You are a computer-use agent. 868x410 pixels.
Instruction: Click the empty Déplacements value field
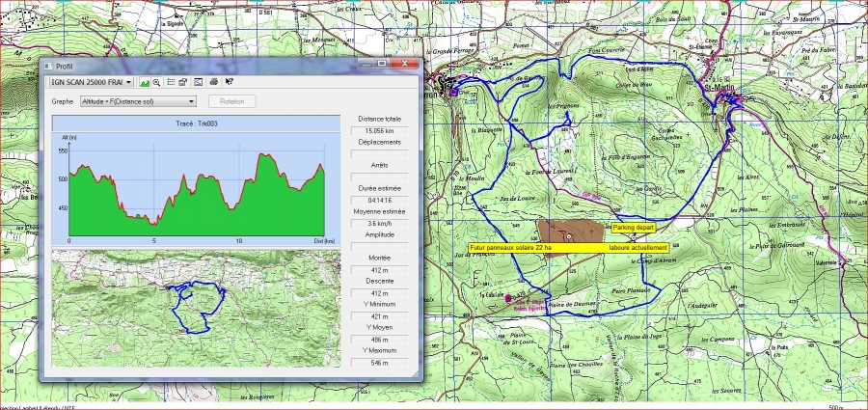click(x=380, y=154)
